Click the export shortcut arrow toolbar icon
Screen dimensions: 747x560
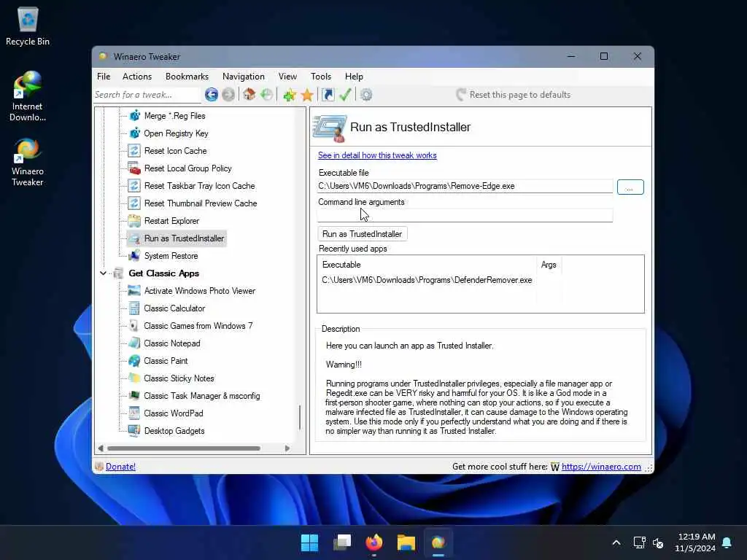(x=328, y=95)
